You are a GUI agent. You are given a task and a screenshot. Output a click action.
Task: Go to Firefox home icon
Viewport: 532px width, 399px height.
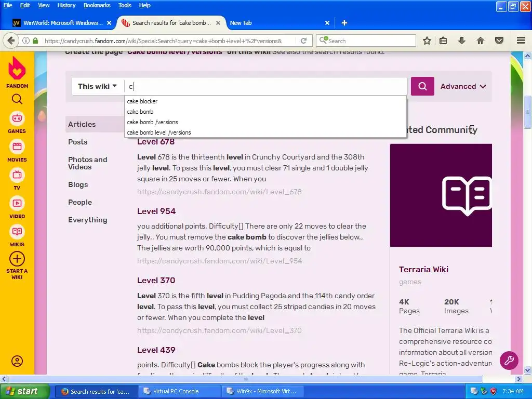pos(481,41)
